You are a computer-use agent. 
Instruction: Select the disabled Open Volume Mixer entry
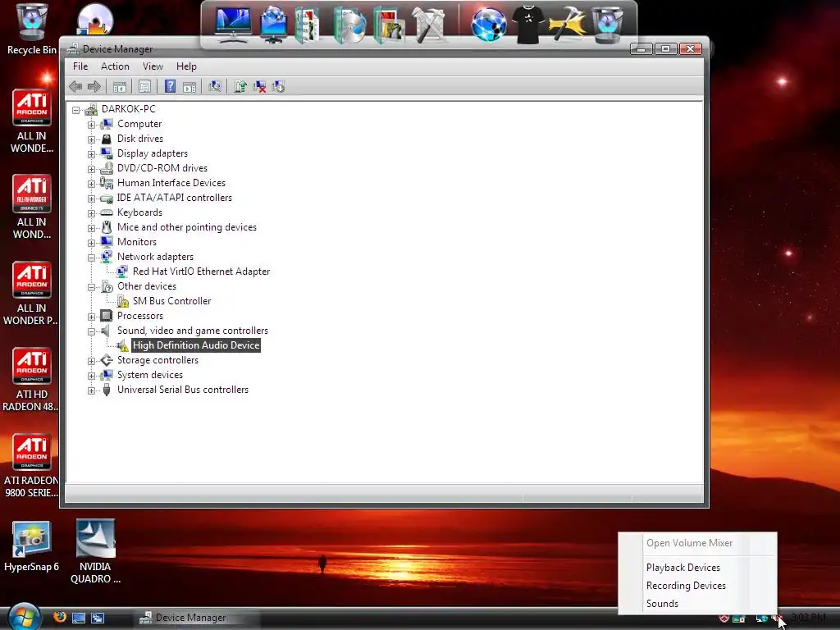(x=689, y=543)
